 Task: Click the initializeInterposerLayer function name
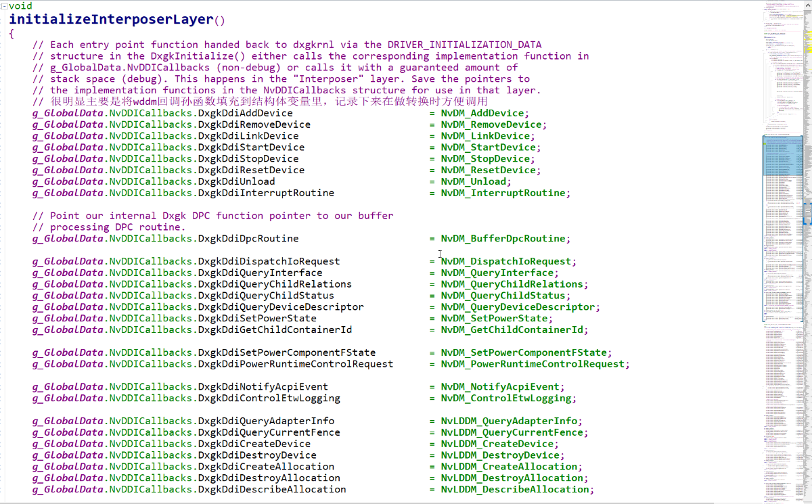coord(111,20)
